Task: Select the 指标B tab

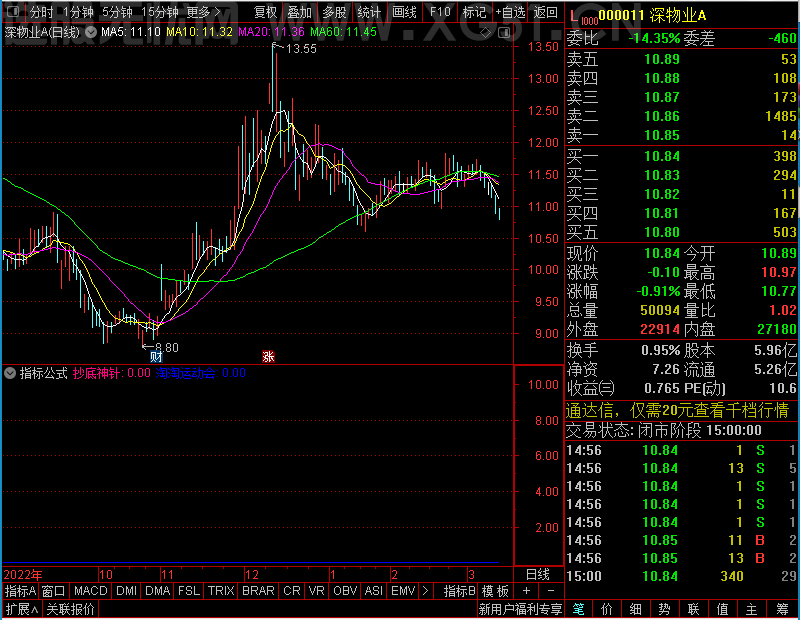Action: (460, 591)
